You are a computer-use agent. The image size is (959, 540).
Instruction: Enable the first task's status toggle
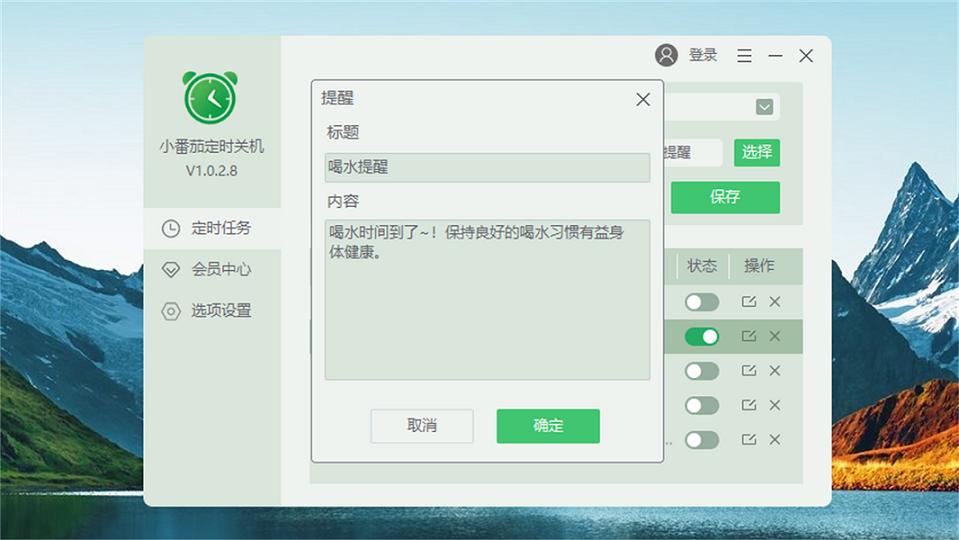[x=702, y=301]
